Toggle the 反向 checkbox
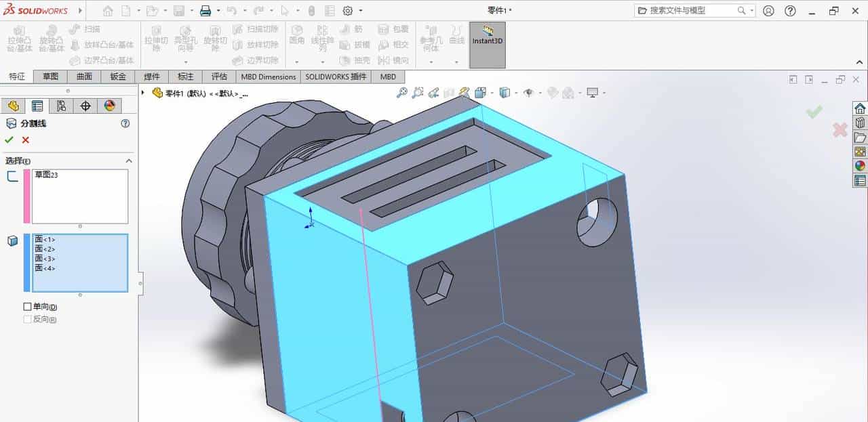This screenshot has width=868, height=422. click(27, 318)
